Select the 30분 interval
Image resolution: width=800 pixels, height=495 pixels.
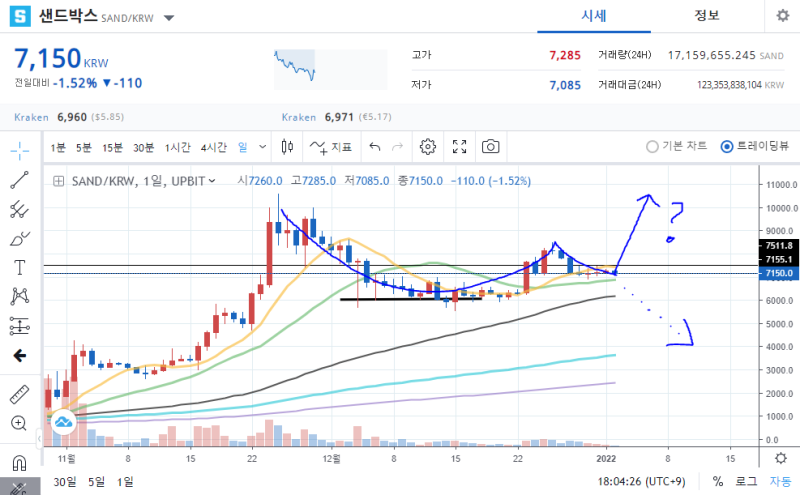143,147
